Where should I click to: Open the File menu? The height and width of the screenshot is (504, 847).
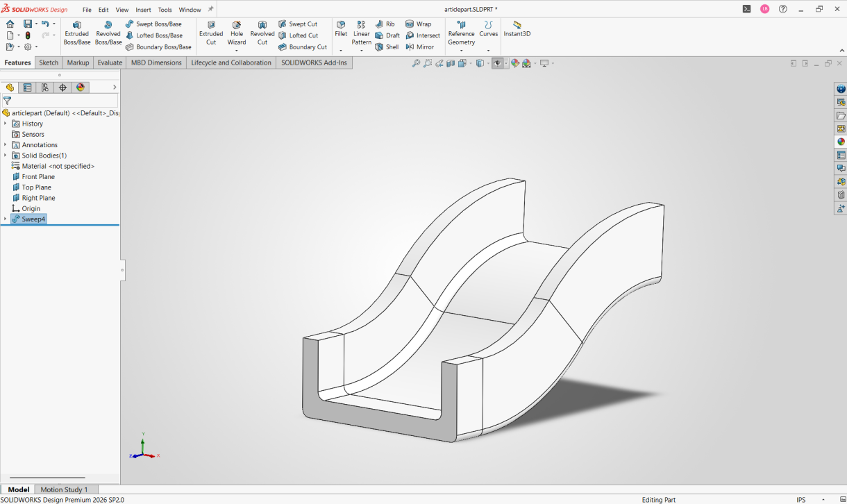coord(87,10)
